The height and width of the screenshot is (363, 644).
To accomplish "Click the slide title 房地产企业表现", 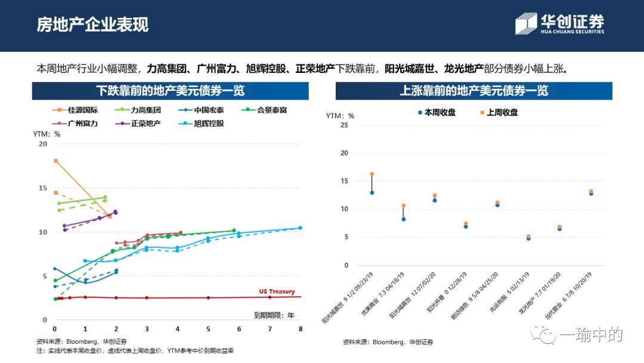I will pyautogui.click(x=92, y=24).
